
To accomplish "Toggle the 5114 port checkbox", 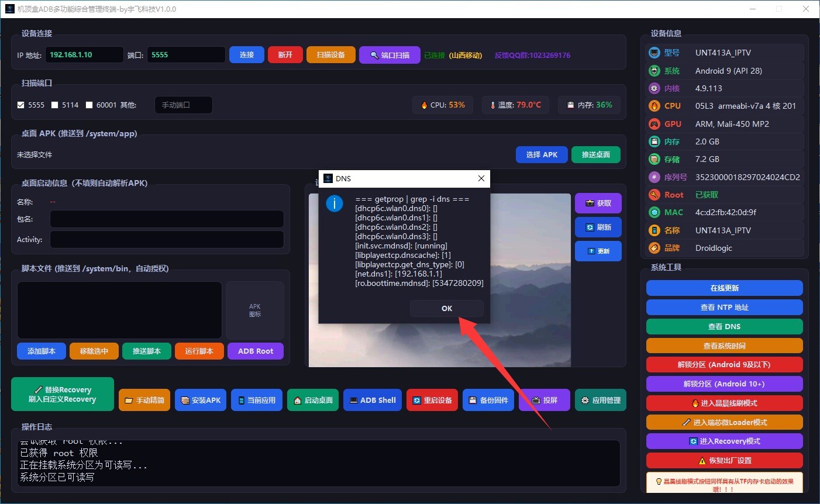I will tap(55, 105).
